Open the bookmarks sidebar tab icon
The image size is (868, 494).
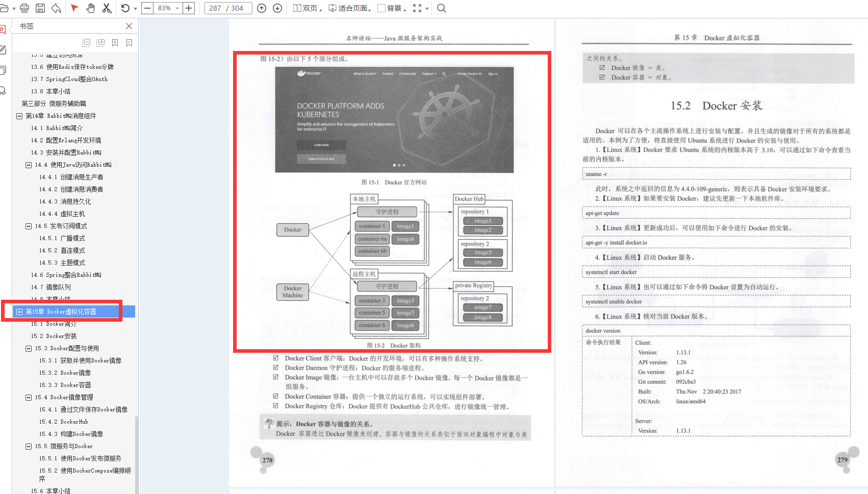3,30
